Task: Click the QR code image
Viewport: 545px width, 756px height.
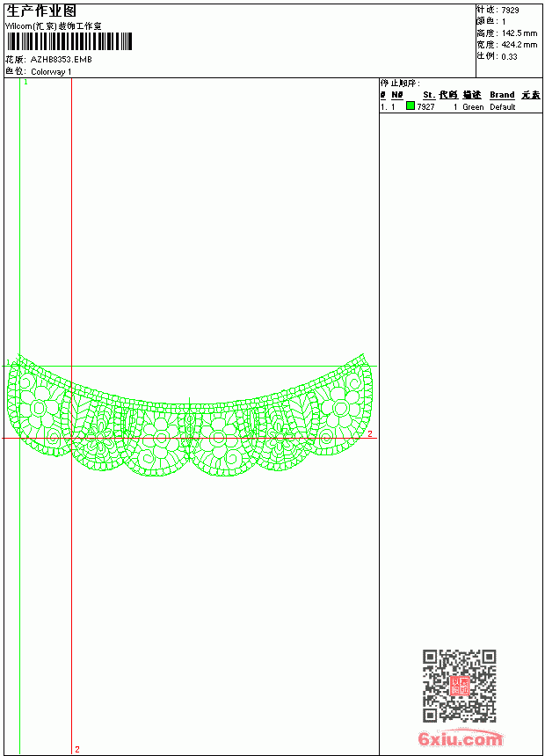Action: click(x=460, y=686)
